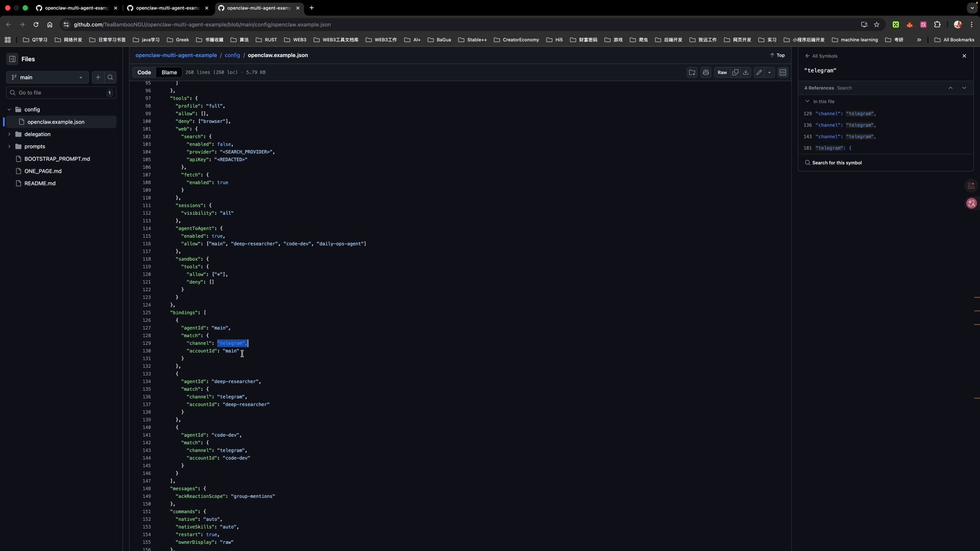The image size is (980, 551).
Task: Click the pencil edit file icon
Action: 759,72
